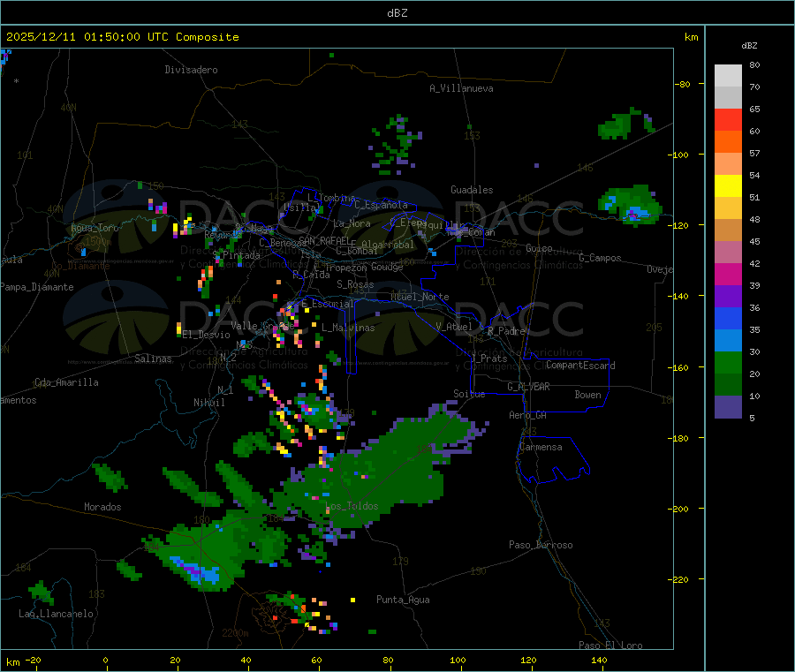Select the 'Nihuil' location label
795x672 pixels.
pos(209,403)
